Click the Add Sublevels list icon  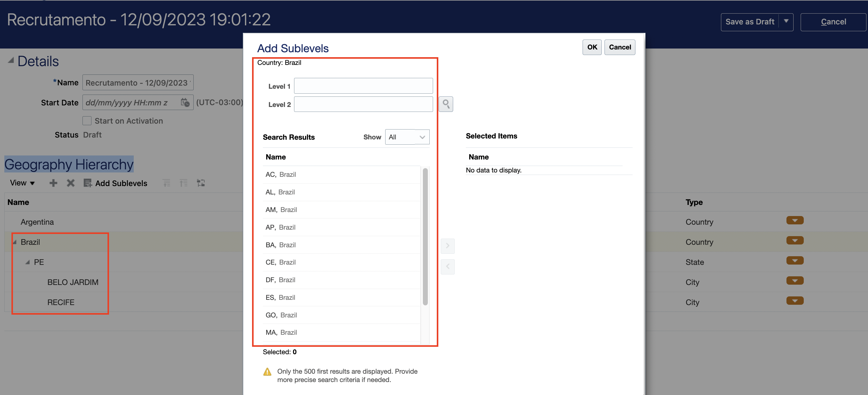point(88,183)
